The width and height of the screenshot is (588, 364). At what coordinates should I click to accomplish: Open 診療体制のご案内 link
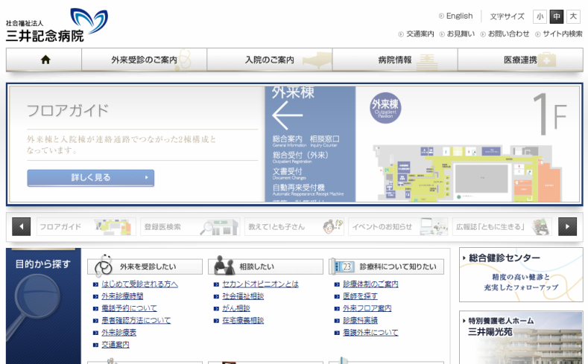[x=370, y=284]
